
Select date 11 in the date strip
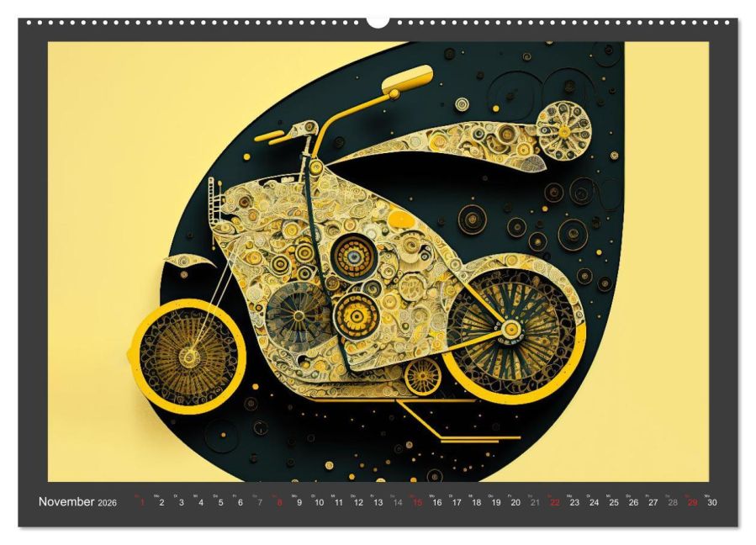coord(338,503)
